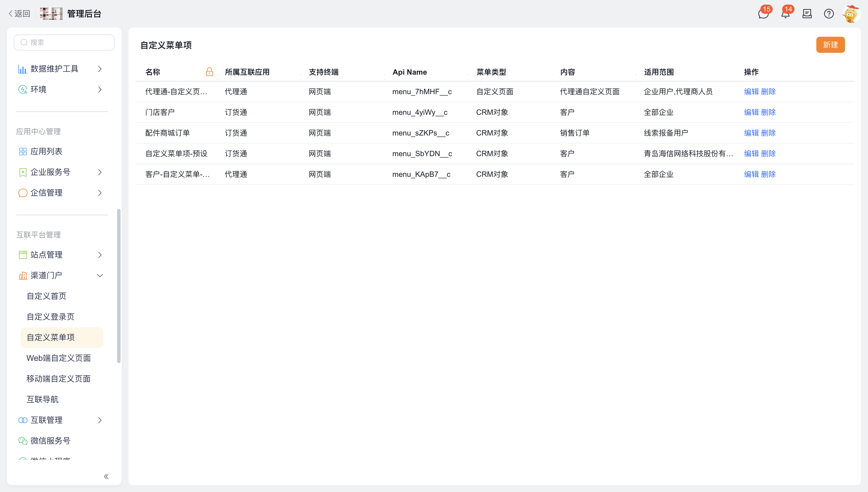Click the lock icon in name column header
Image resolution: width=868 pixels, height=492 pixels.
point(210,72)
